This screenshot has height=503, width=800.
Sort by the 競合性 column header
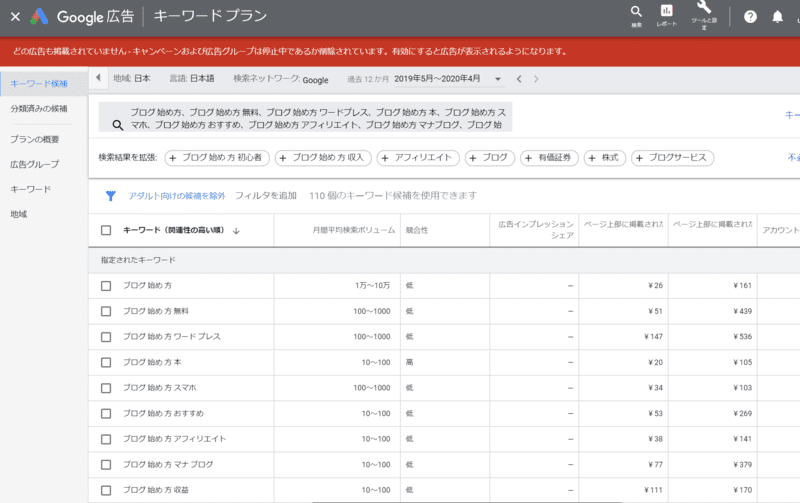coord(417,231)
